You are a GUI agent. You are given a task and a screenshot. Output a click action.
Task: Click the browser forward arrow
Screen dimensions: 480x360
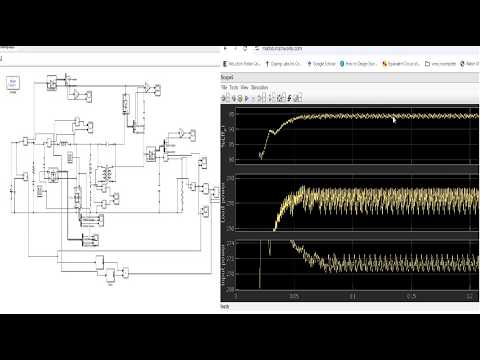tap(235, 48)
